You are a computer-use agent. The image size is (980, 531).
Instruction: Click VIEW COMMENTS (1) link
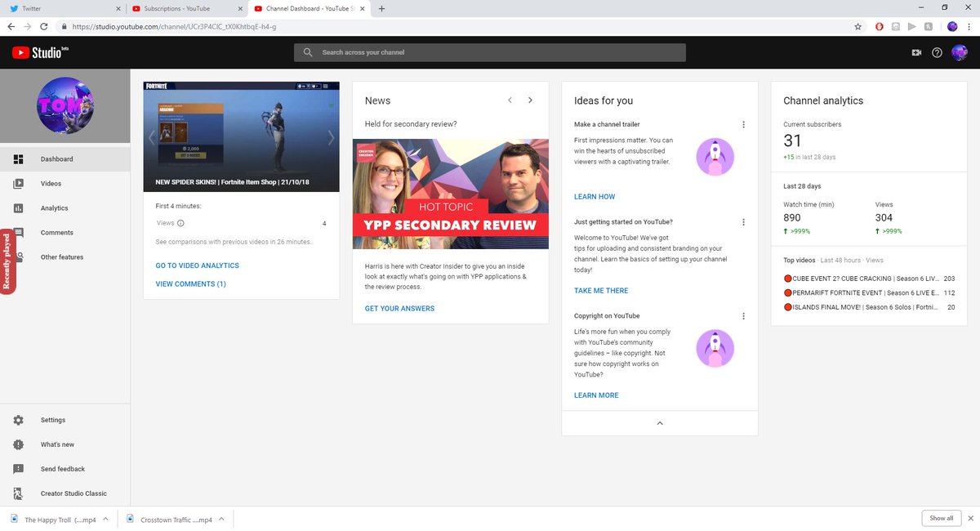tap(190, 284)
